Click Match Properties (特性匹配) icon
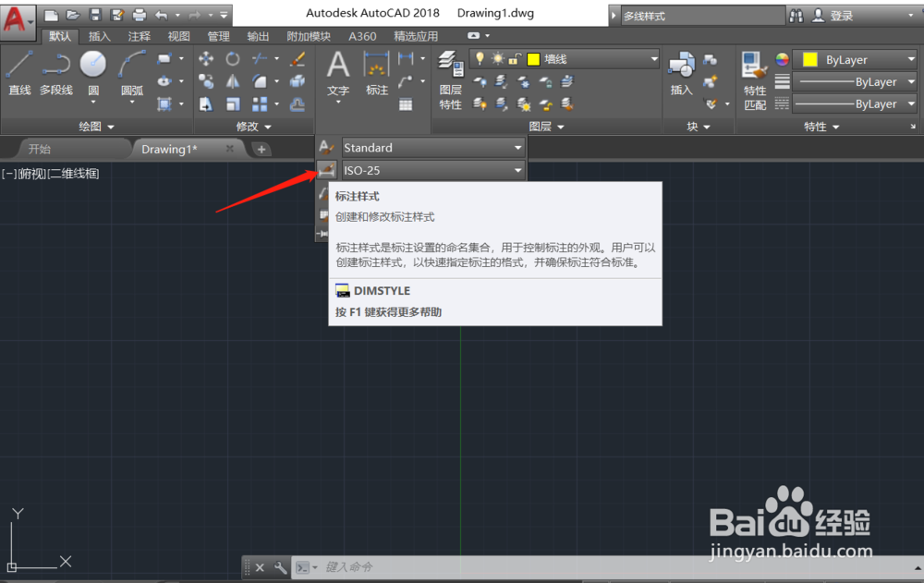This screenshot has width=924, height=583. coord(754,80)
